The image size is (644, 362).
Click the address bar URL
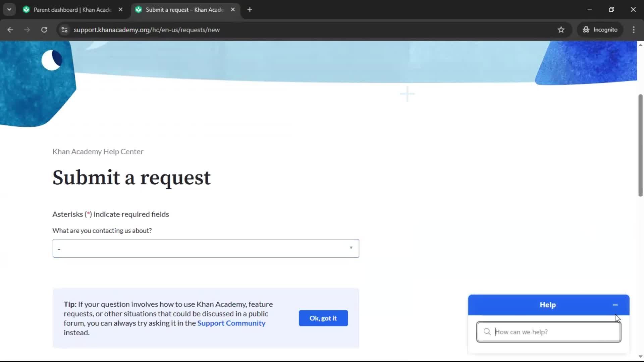[x=147, y=30]
